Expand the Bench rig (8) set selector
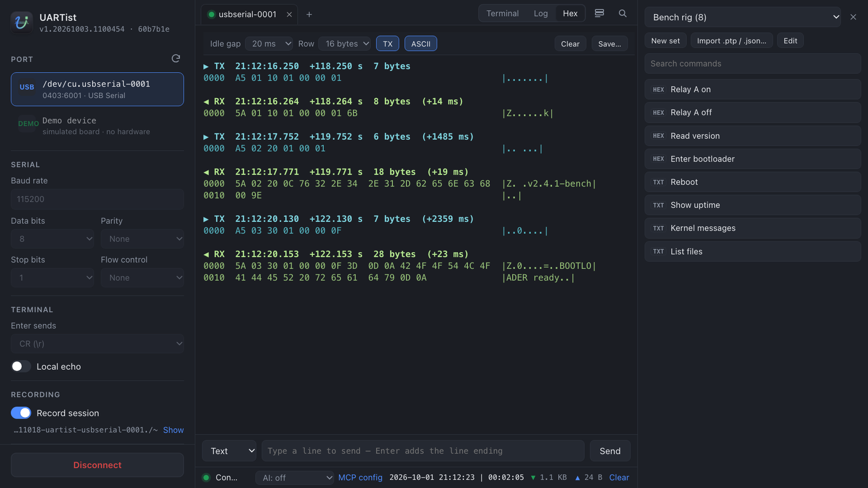 click(x=743, y=17)
